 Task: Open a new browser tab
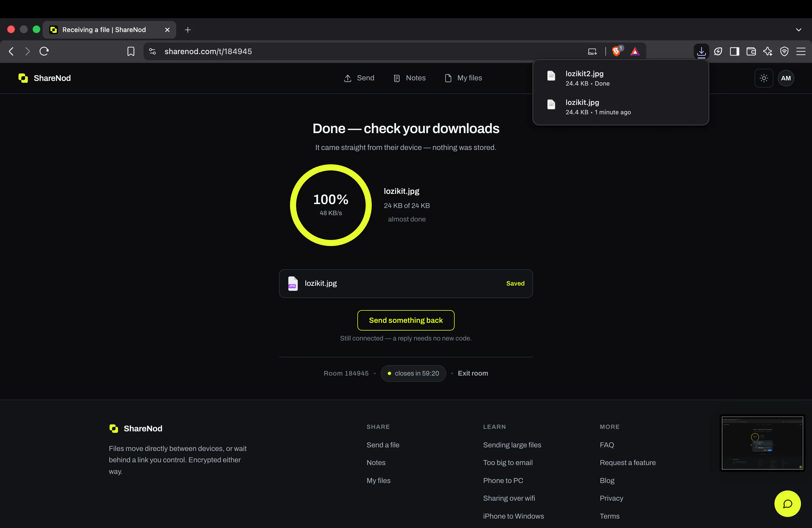(188, 30)
